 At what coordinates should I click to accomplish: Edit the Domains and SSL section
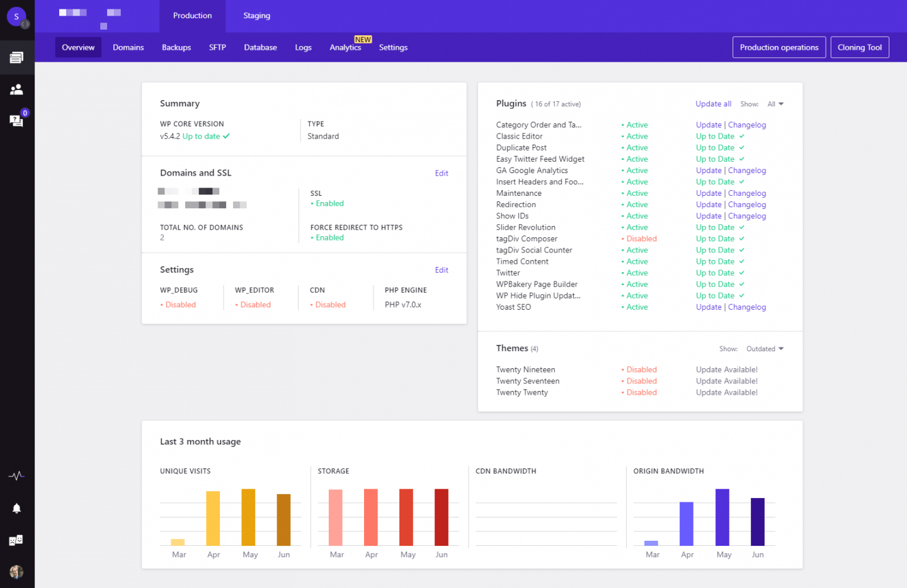tap(442, 173)
